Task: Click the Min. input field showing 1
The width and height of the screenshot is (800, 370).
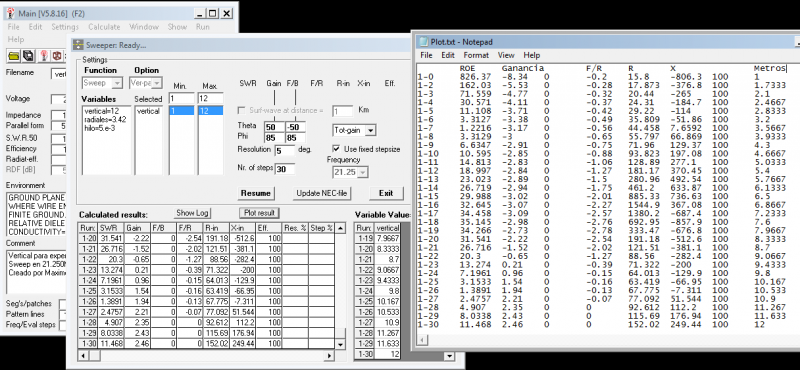Action: pos(182,98)
